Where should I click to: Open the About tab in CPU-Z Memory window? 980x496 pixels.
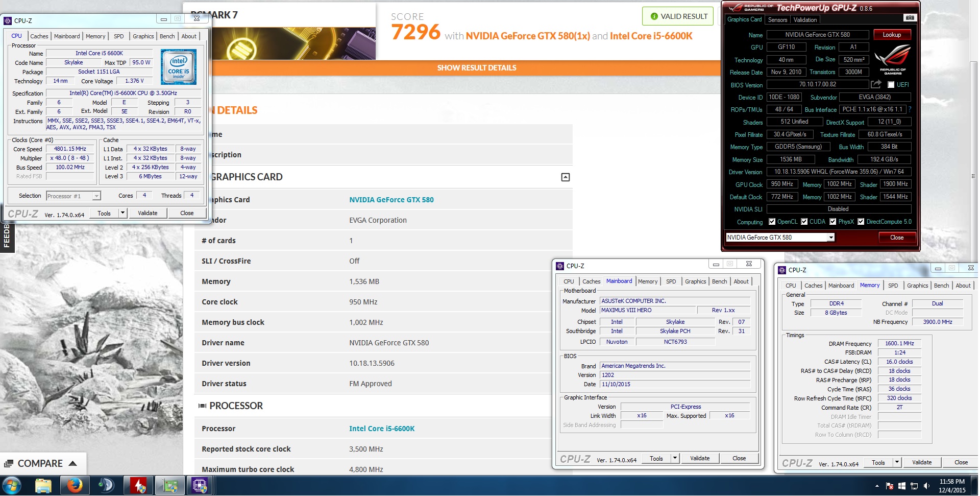point(963,286)
